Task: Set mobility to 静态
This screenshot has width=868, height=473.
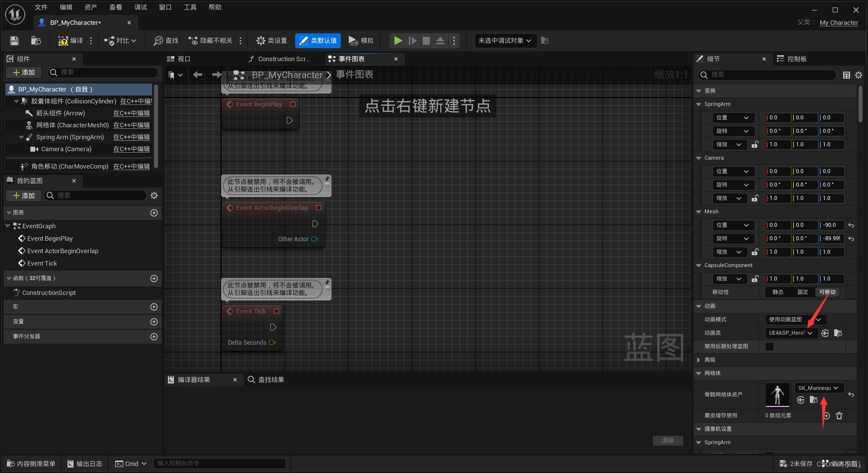Action: 778,292
